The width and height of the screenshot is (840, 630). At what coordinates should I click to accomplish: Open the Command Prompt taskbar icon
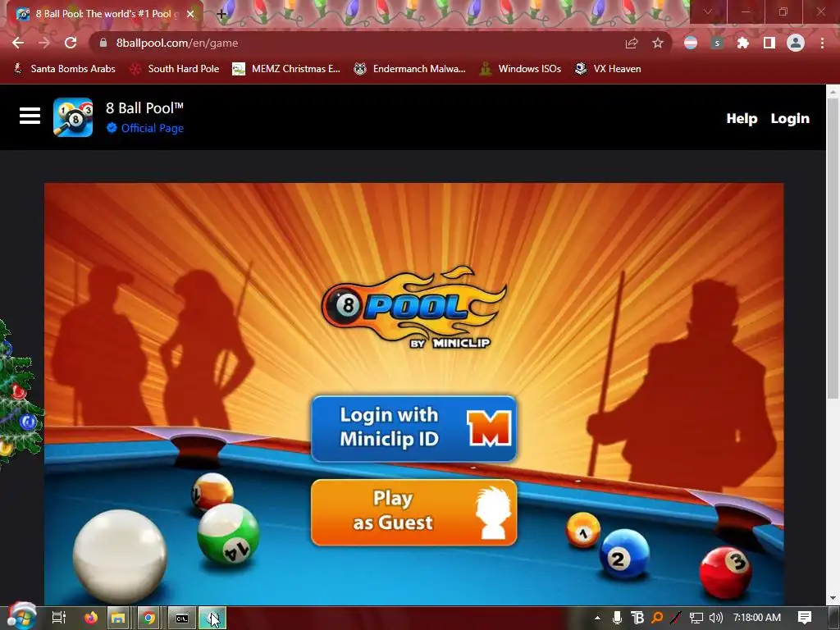[x=181, y=618]
